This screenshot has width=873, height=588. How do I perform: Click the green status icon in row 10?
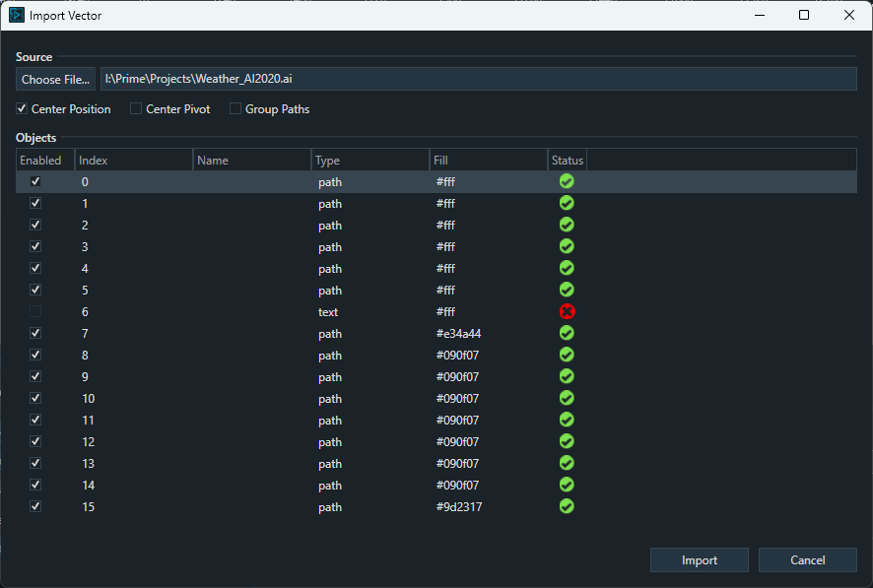pyautogui.click(x=567, y=398)
